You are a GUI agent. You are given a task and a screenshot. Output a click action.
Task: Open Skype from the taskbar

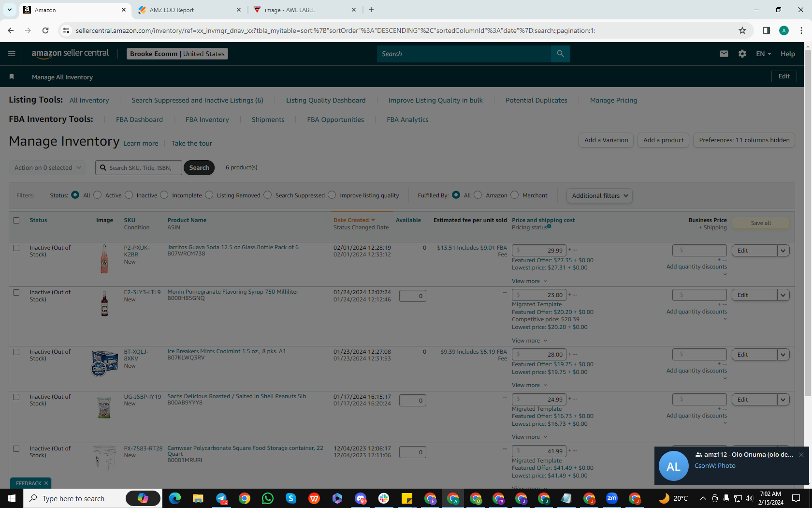point(291,498)
